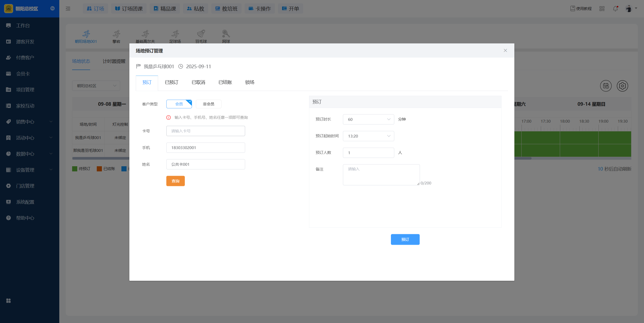Toggle the campus switch icon beside 朝阳总校区
The height and width of the screenshot is (323, 644).
point(52,8)
